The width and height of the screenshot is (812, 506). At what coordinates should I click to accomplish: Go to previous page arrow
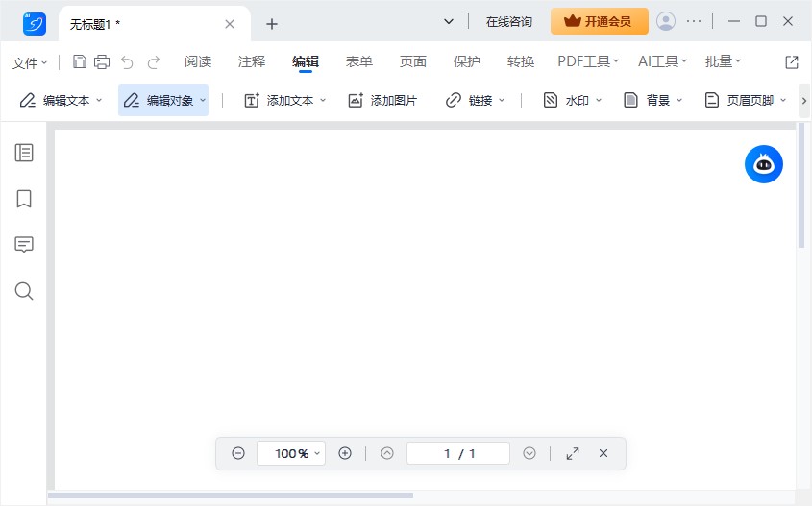point(387,454)
